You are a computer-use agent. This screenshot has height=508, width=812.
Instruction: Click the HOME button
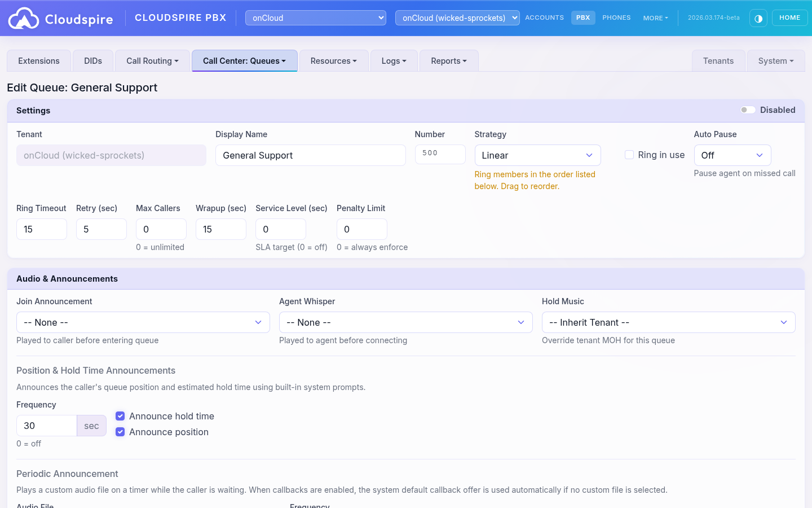coord(789,18)
